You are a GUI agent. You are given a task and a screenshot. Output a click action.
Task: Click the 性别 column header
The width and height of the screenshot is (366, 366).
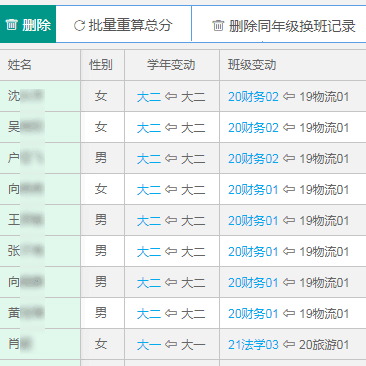[x=101, y=65]
